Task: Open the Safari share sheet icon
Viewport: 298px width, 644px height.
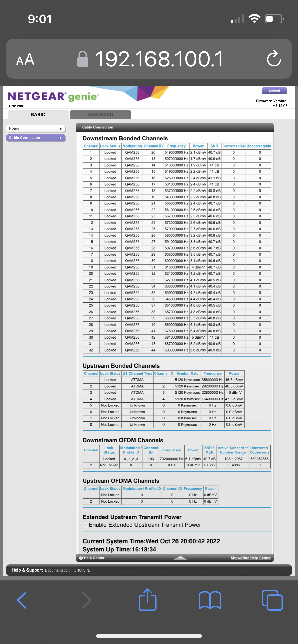Action: click(x=148, y=599)
